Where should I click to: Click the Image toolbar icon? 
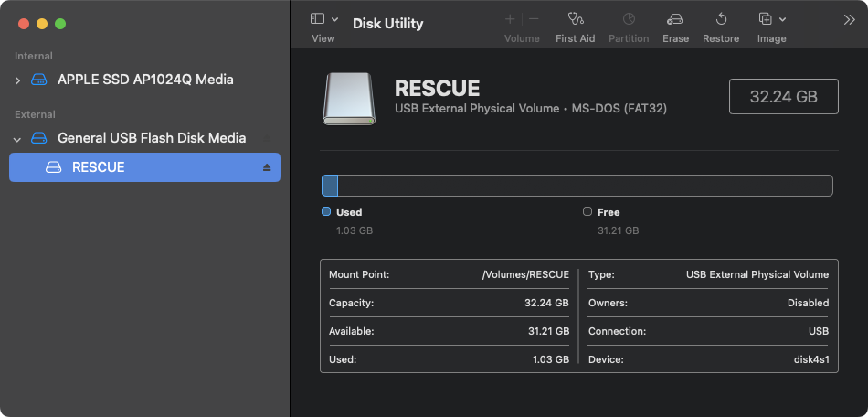766,19
